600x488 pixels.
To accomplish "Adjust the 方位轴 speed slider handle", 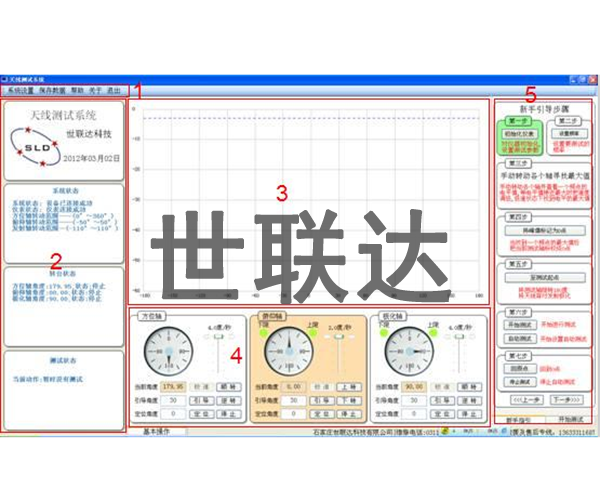I will click(x=218, y=336).
